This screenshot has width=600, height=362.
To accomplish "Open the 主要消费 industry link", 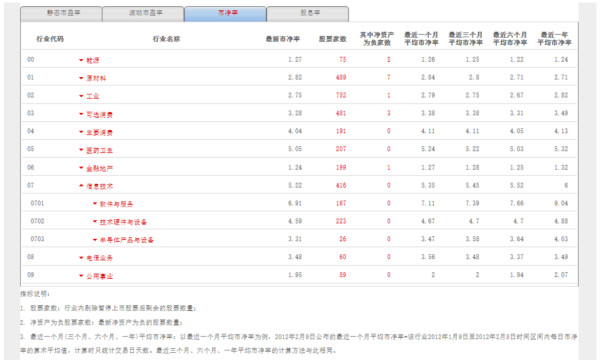I will pyautogui.click(x=99, y=132).
